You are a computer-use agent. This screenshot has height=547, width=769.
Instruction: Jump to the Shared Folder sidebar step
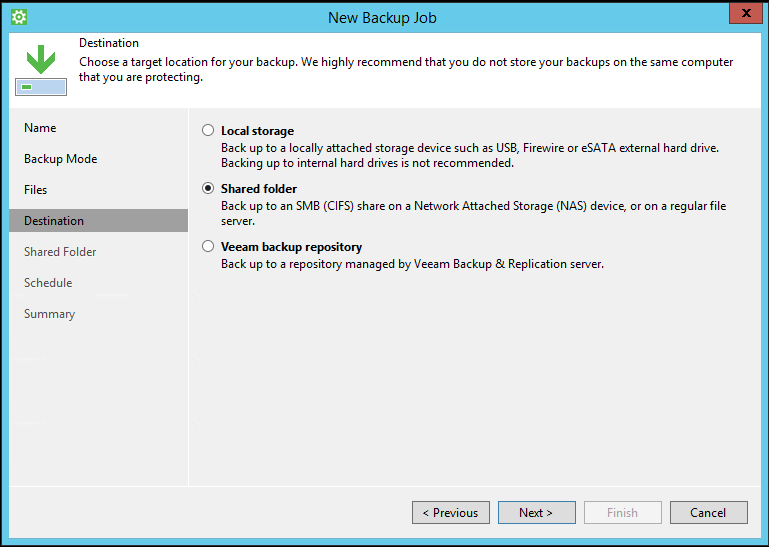[x=60, y=252]
